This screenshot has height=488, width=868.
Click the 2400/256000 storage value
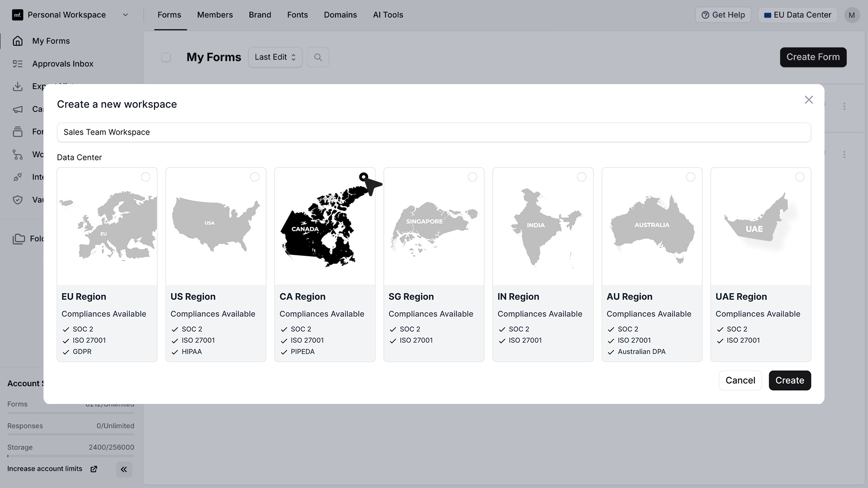[111, 447]
